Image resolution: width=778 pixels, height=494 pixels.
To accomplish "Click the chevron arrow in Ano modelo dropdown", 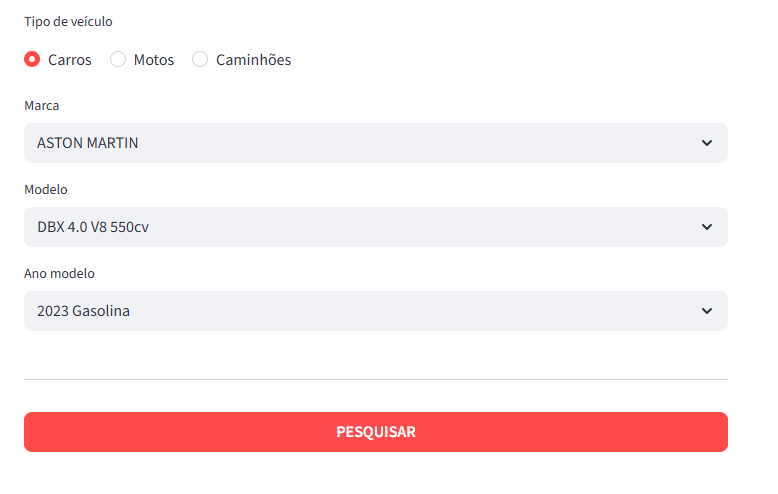I will 707,311.
